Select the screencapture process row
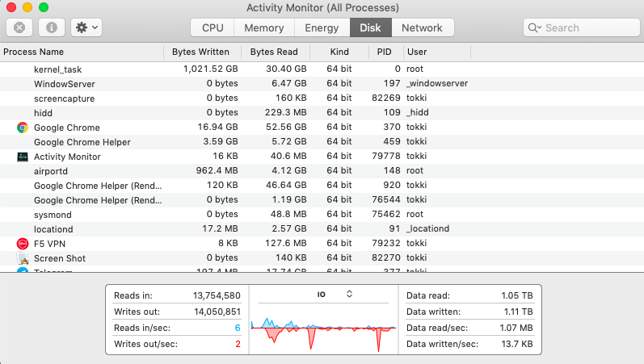 click(322, 98)
